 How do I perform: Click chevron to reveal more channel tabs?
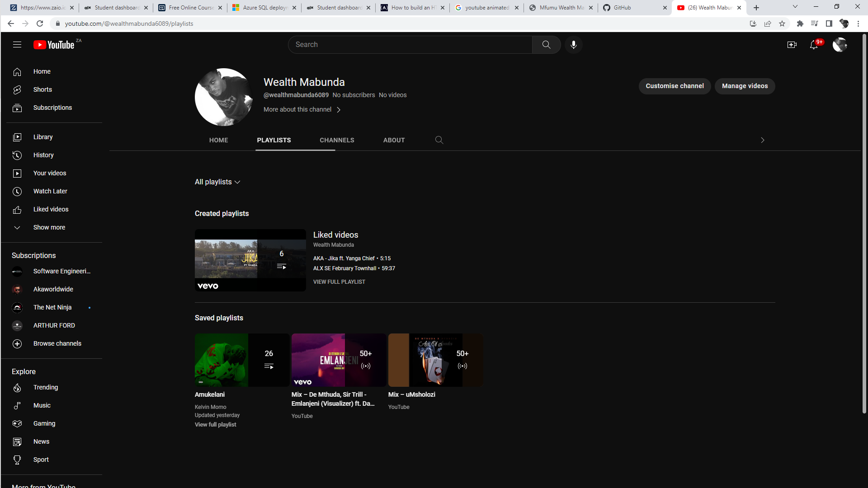762,140
